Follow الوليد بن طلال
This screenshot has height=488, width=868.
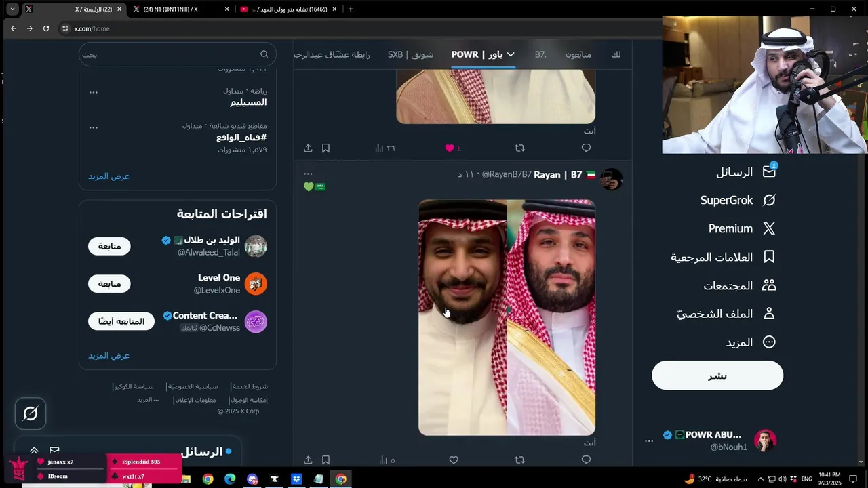[109, 246]
